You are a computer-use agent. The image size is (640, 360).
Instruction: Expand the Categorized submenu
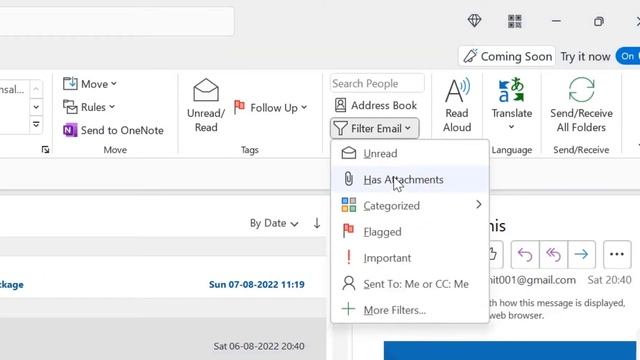[410, 205]
